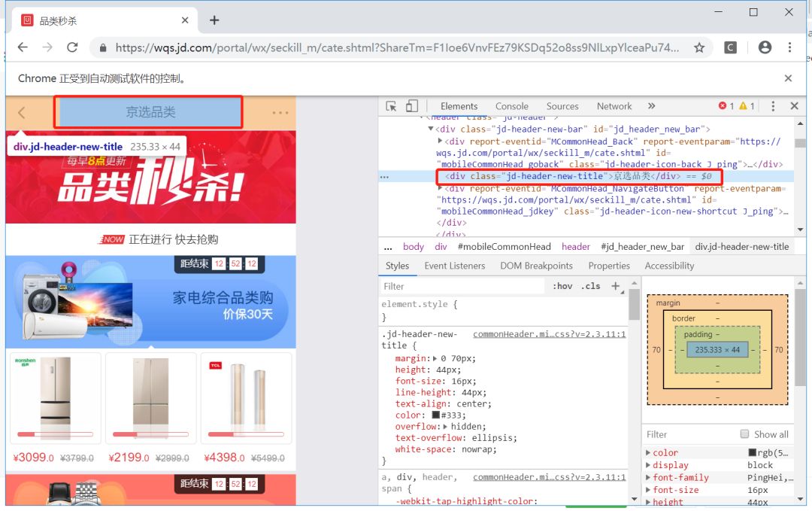The height and width of the screenshot is (511, 812).
Task: Switch to the Elements tab
Action: tap(459, 106)
